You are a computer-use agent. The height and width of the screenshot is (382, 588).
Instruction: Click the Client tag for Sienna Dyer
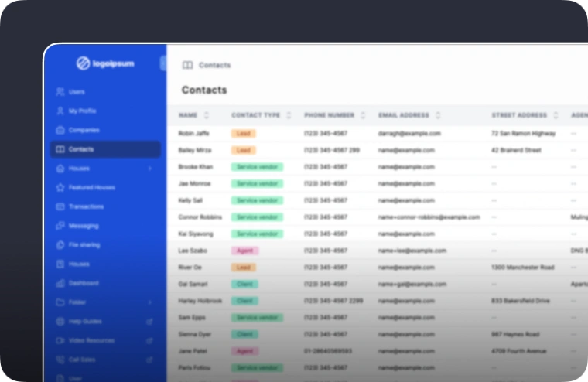click(244, 334)
